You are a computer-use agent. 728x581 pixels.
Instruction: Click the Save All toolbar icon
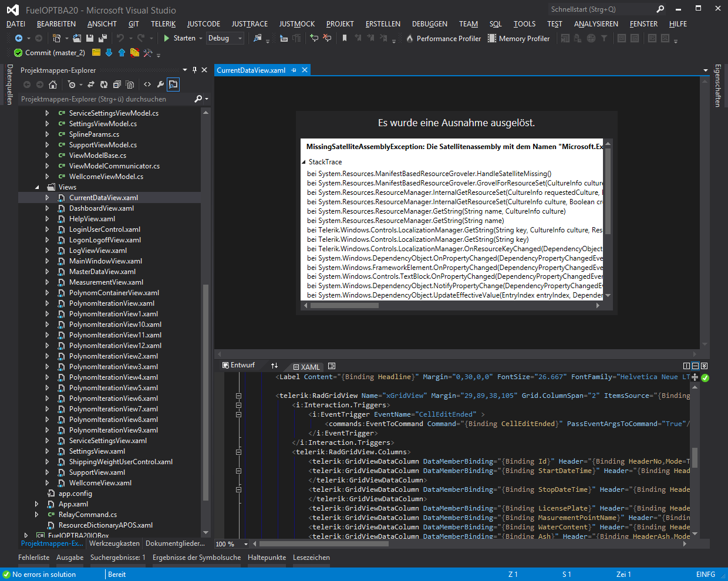pos(103,38)
